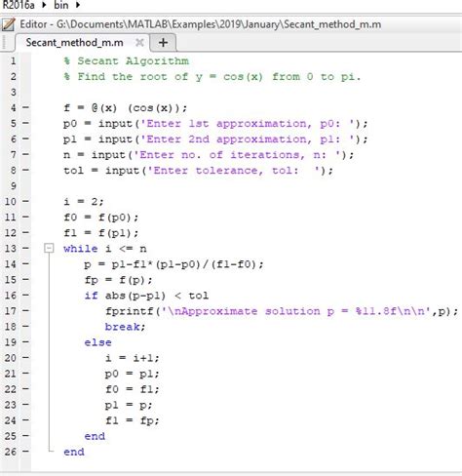The height and width of the screenshot is (476, 462).
Task: Close the Secant_method_m.m tab
Action: pyautogui.click(x=139, y=42)
